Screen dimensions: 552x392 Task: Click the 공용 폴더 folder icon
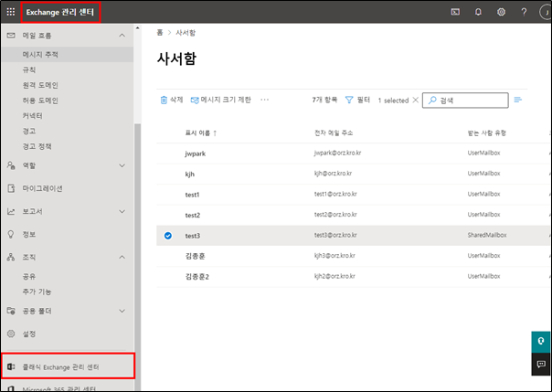[11, 311]
